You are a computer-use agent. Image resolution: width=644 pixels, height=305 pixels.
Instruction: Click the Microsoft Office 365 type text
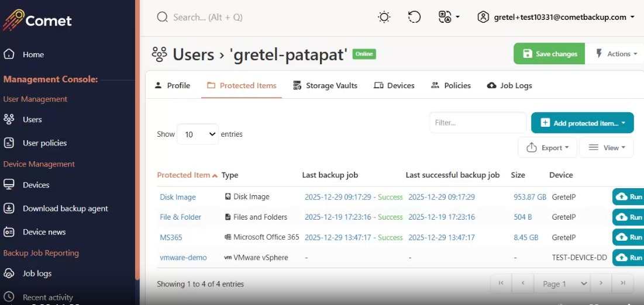[x=266, y=237]
